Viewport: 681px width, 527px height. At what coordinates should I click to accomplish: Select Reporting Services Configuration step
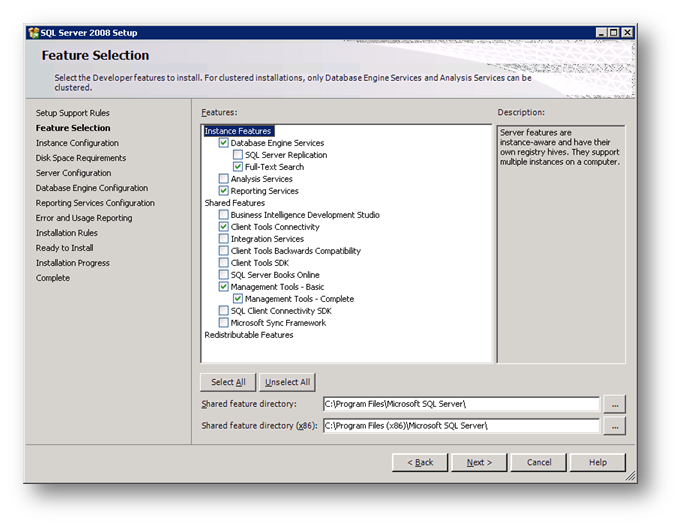[95, 203]
